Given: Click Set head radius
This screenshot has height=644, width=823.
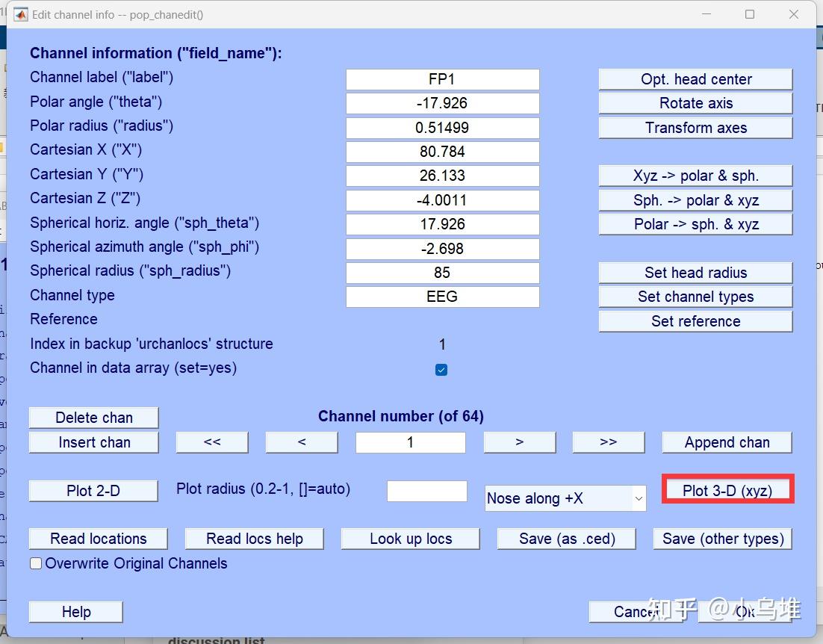Looking at the screenshot, I should point(694,273).
